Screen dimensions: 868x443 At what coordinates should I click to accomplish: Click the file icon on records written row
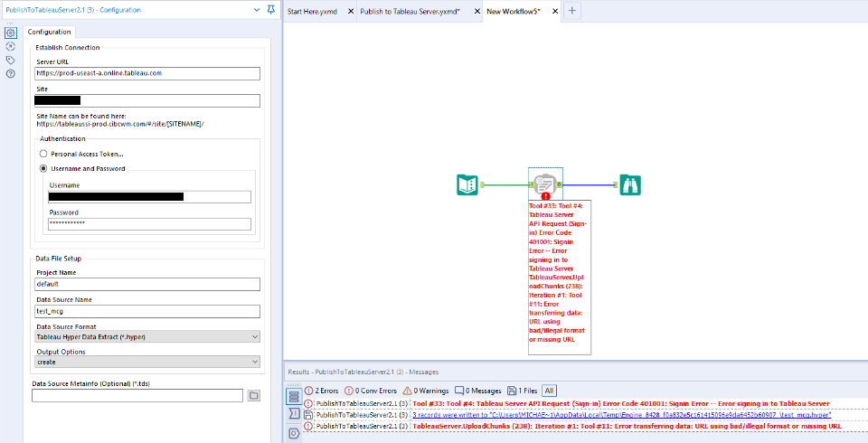(x=307, y=415)
